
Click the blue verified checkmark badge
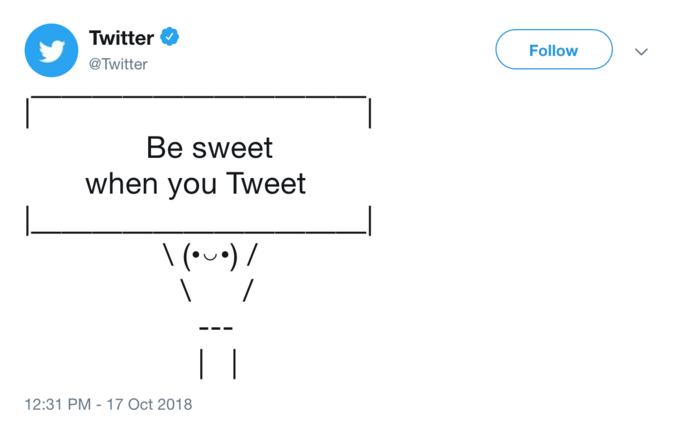tap(170, 38)
